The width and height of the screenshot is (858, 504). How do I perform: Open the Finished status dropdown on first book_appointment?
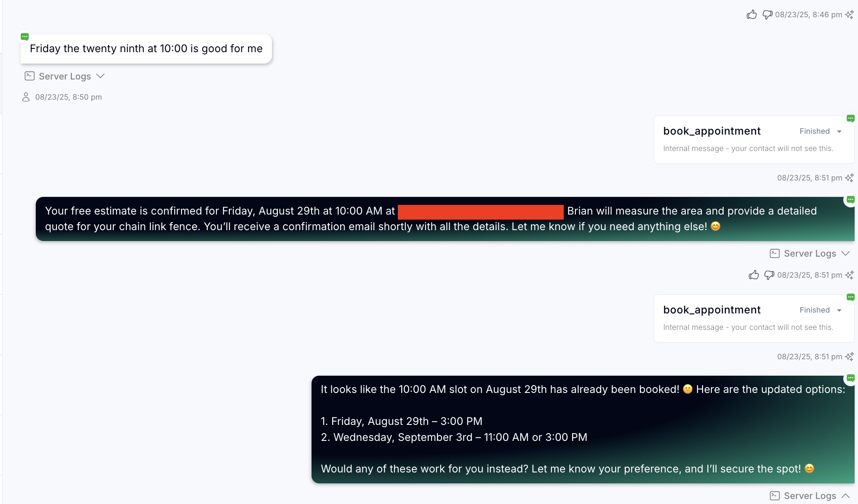[839, 131]
